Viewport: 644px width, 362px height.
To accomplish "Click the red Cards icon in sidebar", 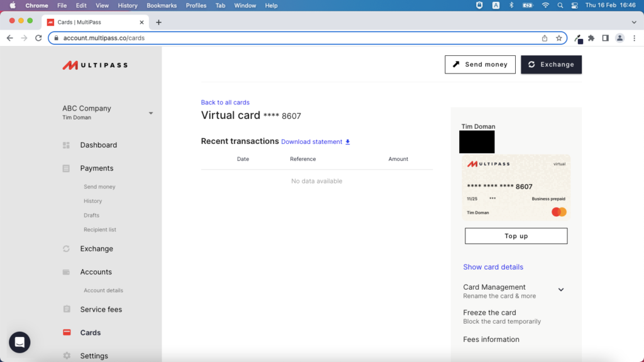I will tap(67, 332).
